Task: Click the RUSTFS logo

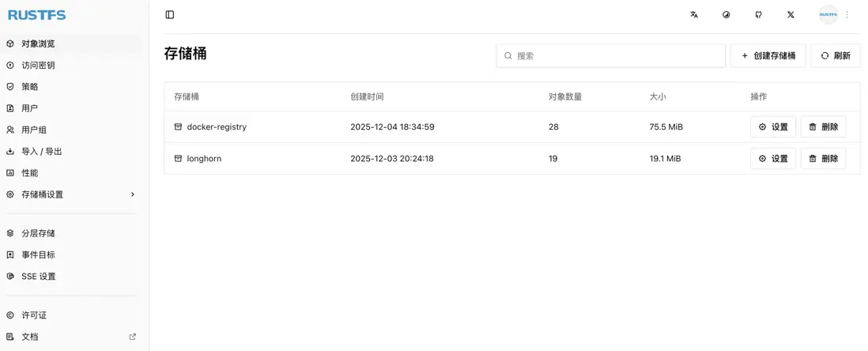Action: [x=36, y=15]
